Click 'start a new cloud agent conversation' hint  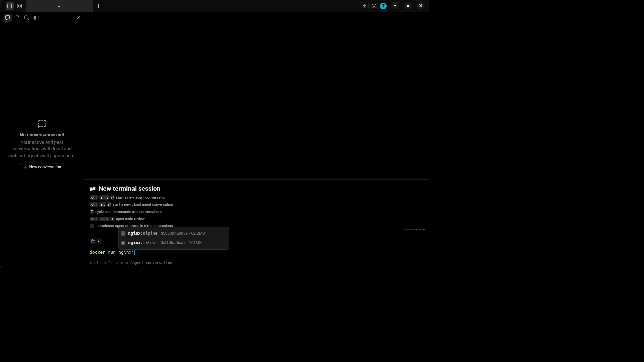143,205
